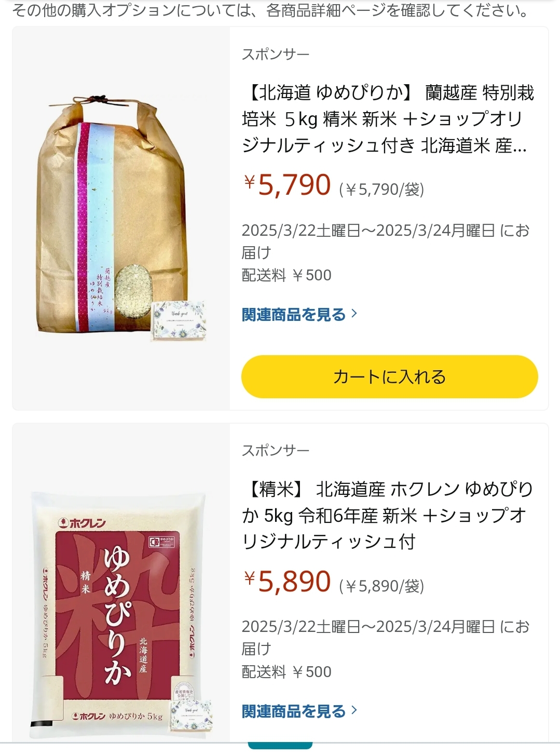Expand chevron next to second 関連商品を見る

(354, 710)
